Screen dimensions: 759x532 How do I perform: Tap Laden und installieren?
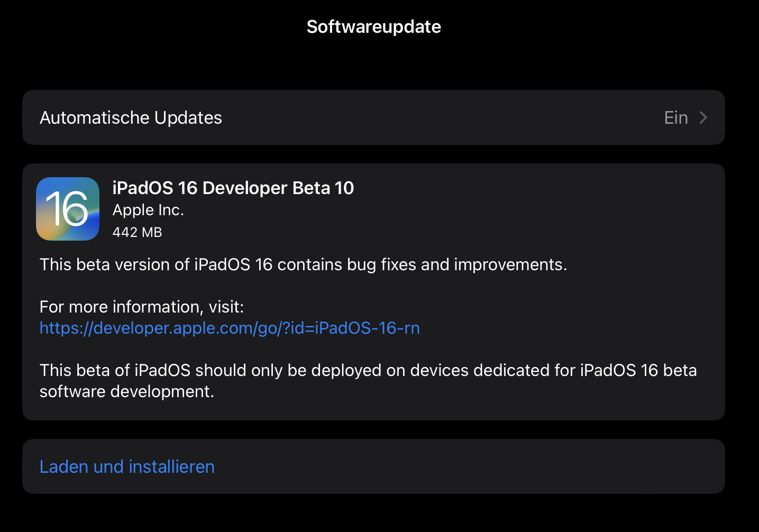click(127, 466)
